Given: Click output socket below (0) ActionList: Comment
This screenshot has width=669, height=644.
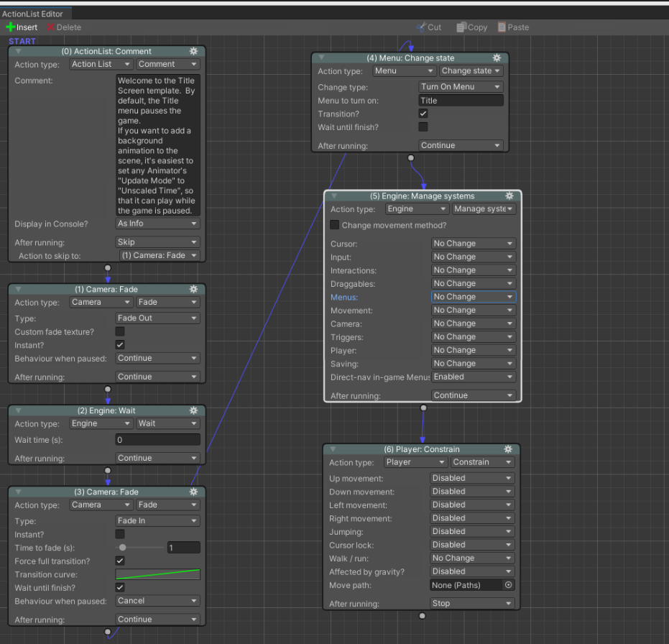Looking at the screenshot, I should coord(108,268).
